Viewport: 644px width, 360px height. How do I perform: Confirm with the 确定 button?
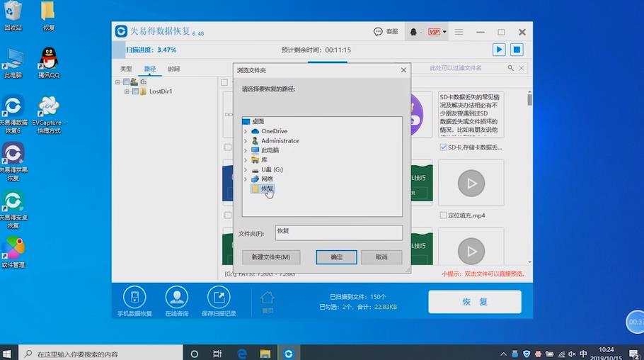coord(336,257)
